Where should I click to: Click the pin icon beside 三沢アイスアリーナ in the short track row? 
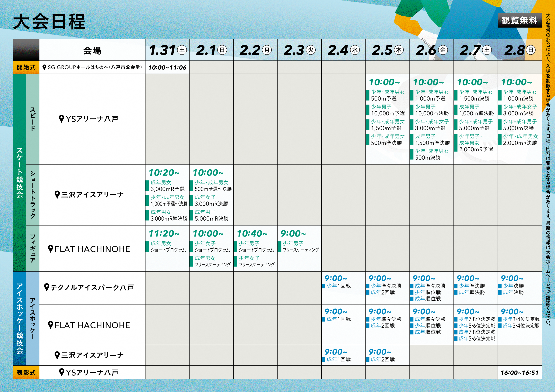click(x=57, y=194)
